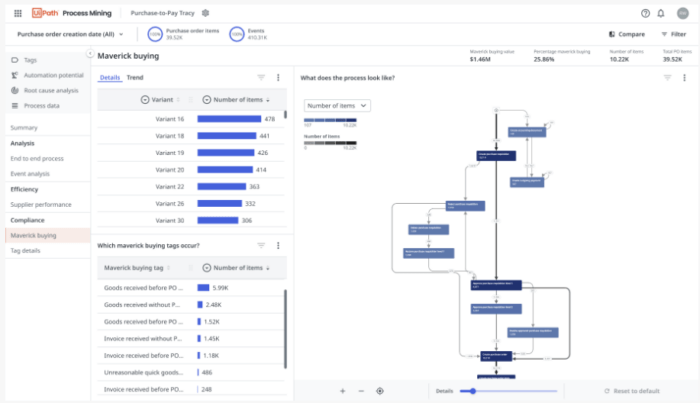700x403 pixels.
Task: Go to the Summary page
Action: (24, 128)
